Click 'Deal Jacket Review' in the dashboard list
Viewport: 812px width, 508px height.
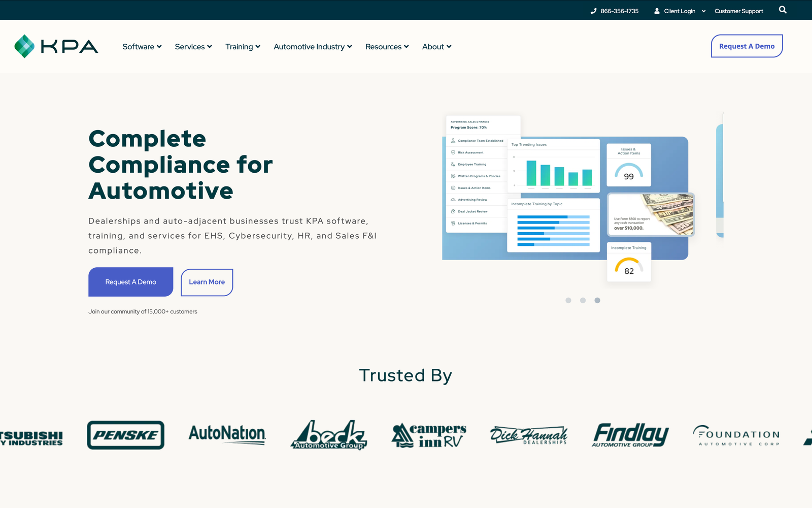(x=472, y=211)
